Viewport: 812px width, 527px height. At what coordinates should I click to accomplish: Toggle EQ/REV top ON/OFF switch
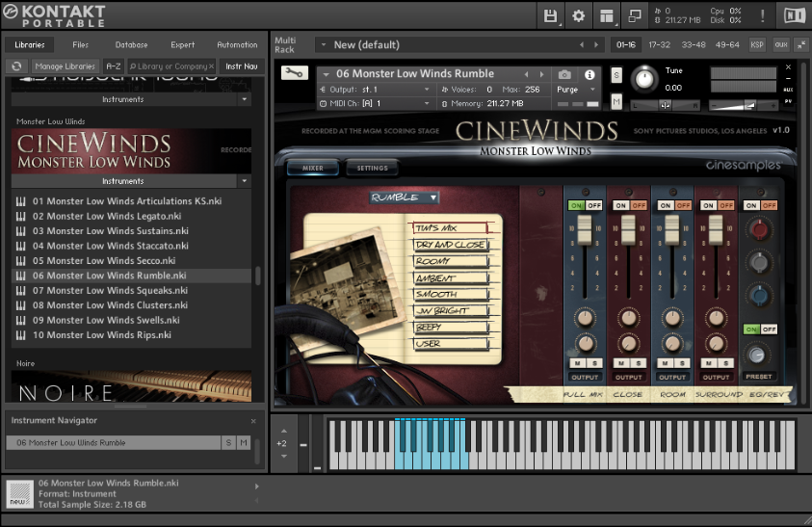click(760, 206)
